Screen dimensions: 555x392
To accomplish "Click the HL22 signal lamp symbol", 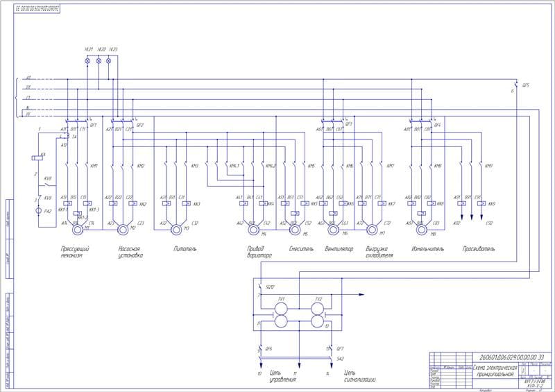I will (99, 61).
